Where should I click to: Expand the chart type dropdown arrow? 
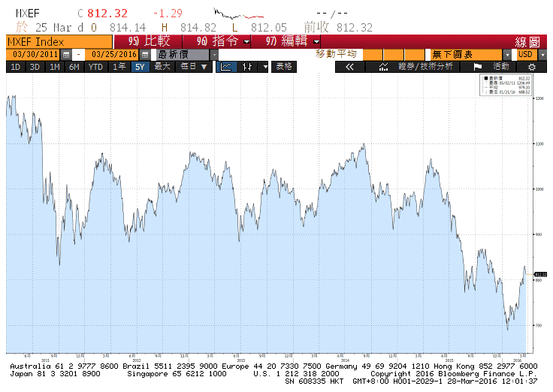click(x=265, y=67)
